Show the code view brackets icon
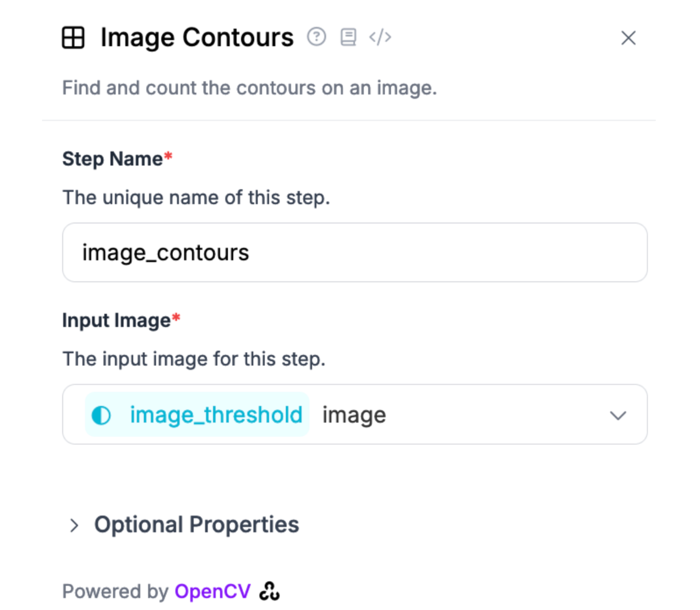This screenshot has height=610, width=700. pos(380,37)
